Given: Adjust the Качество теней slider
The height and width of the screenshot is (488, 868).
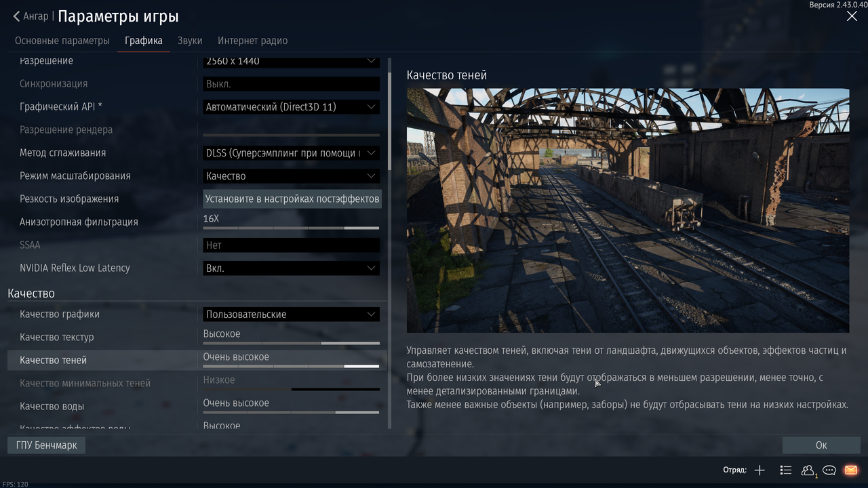Looking at the screenshot, I should click(292, 366).
